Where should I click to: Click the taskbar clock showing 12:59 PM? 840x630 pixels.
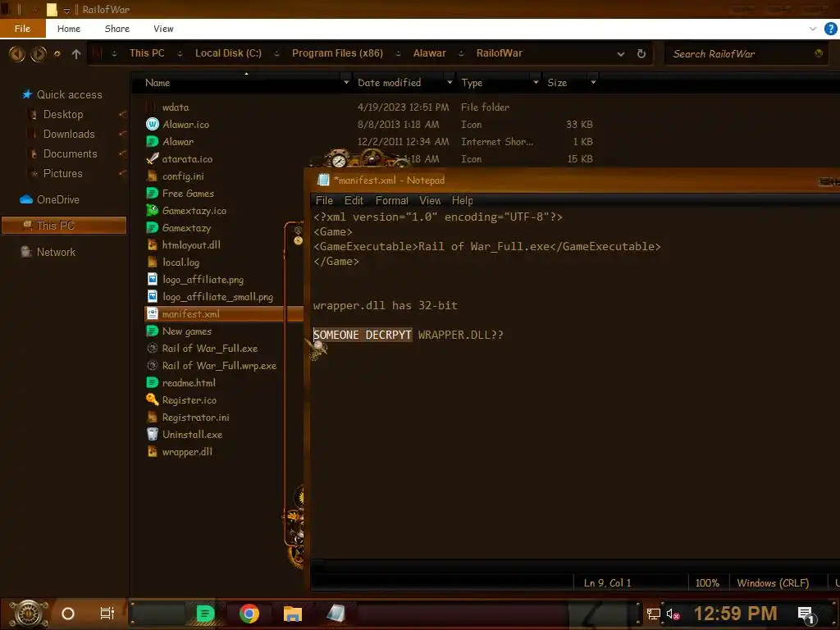pos(735,614)
